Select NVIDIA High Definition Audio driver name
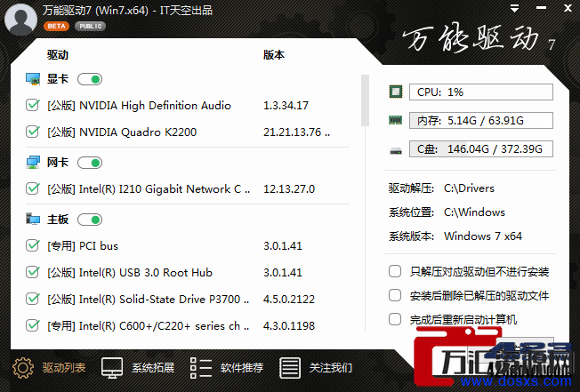This screenshot has width=580, height=392. (x=139, y=106)
